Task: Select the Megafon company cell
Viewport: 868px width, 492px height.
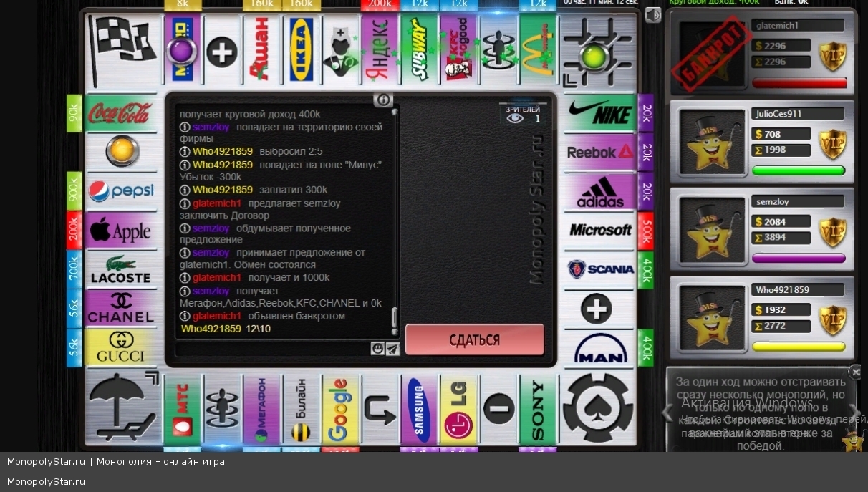Action: coord(262,409)
